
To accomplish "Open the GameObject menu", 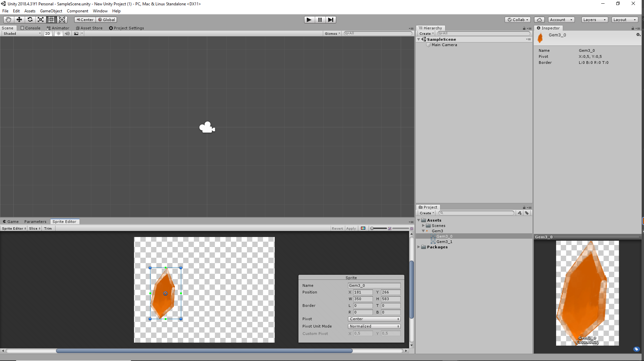I will click(51, 11).
